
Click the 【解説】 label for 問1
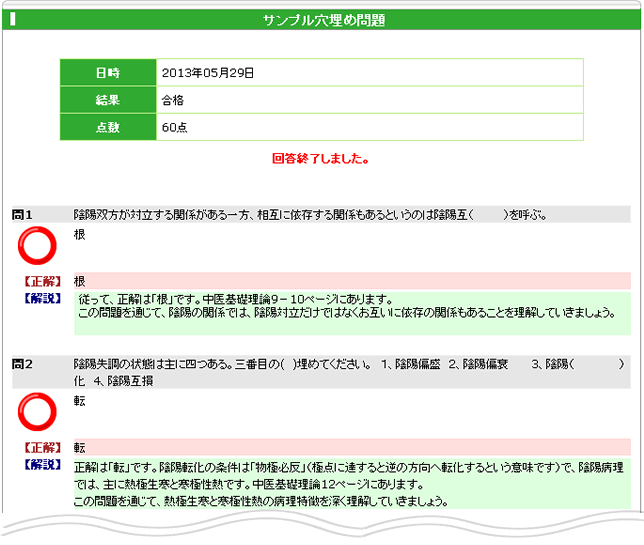[43, 298]
